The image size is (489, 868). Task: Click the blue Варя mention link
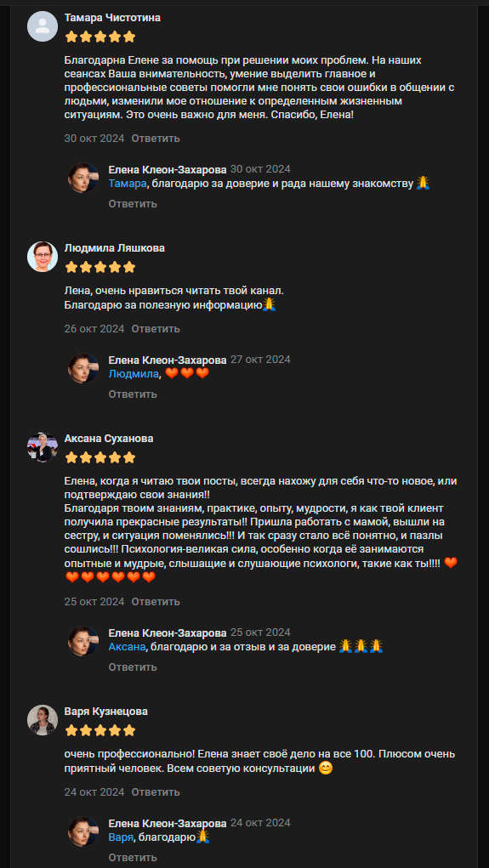pyautogui.click(x=121, y=837)
